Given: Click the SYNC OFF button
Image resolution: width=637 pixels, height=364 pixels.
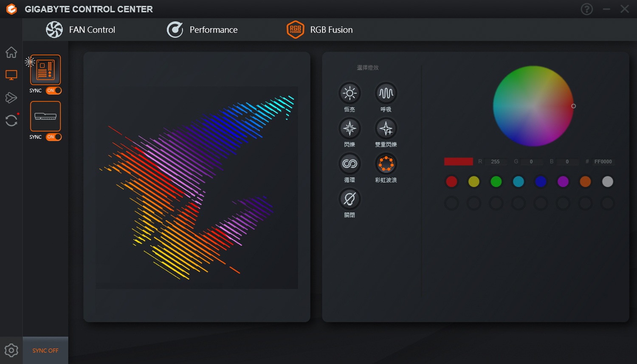Looking at the screenshot, I should [45, 350].
